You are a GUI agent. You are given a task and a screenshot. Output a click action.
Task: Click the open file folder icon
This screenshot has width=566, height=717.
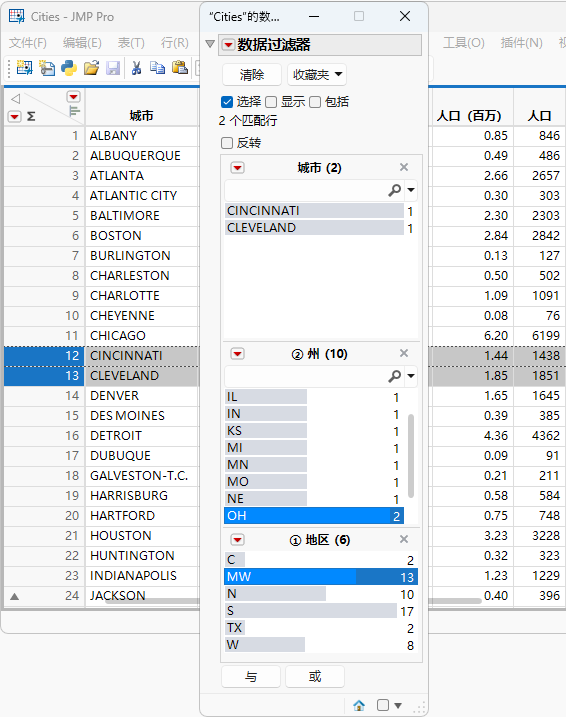point(91,68)
